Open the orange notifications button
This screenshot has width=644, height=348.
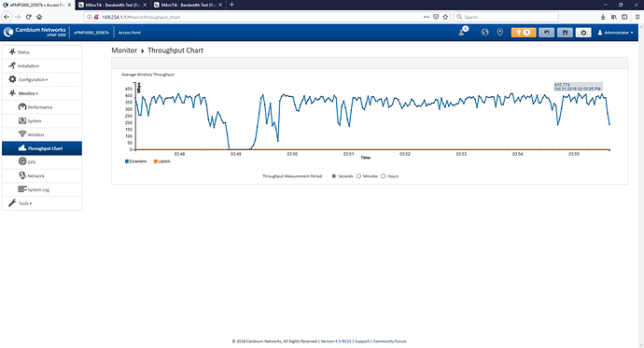tap(524, 33)
